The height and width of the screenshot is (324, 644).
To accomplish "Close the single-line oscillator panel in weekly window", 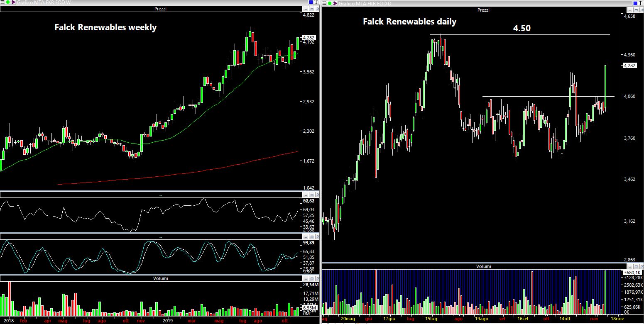I will tap(317, 195).
